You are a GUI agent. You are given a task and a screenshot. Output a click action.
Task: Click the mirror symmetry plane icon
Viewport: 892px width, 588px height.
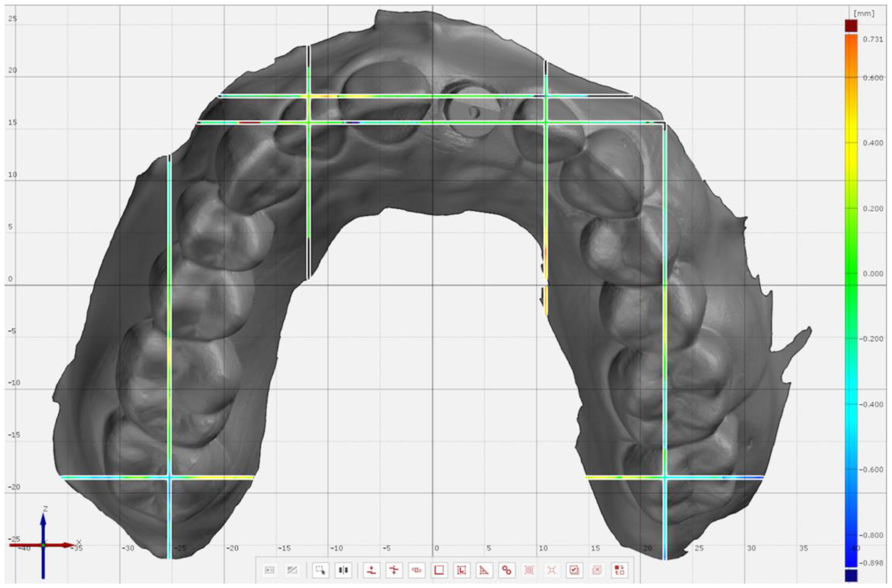(343, 570)
